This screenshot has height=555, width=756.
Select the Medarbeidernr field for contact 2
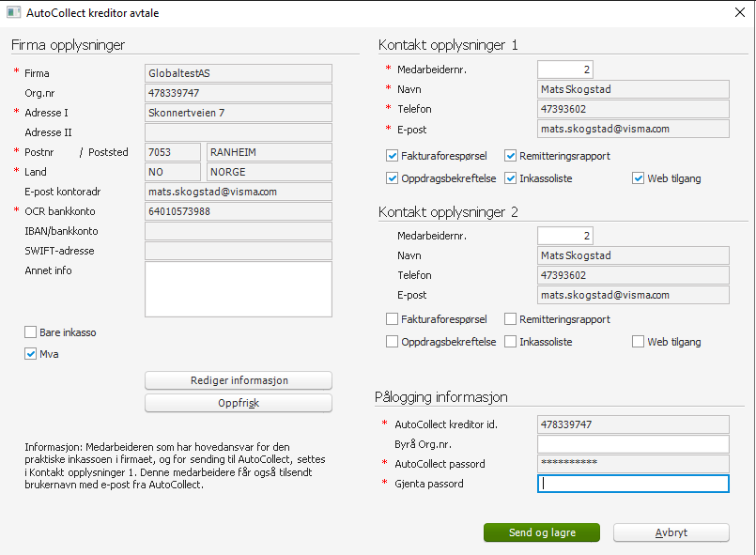pos(564,236)
